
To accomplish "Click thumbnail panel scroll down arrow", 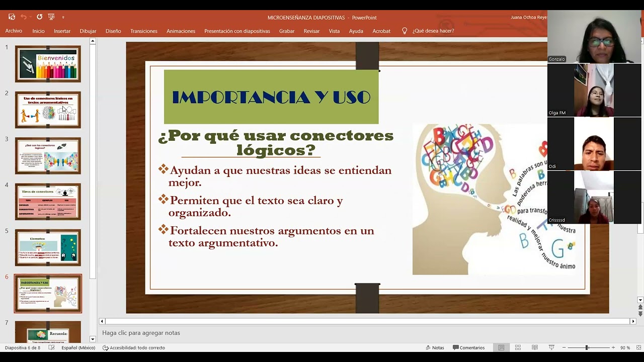I will pyautogui.click(x=93, y=339).
